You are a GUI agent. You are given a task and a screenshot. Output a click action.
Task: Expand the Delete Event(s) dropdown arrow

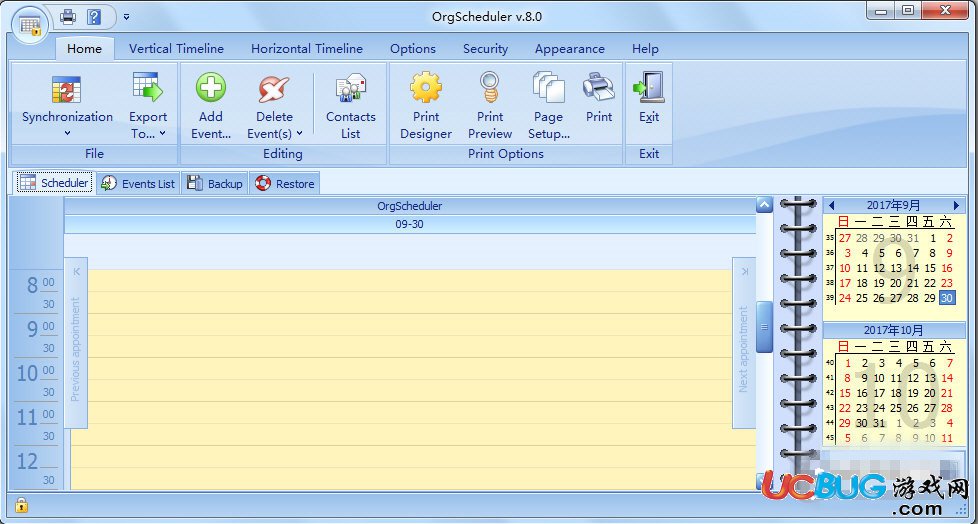299,133
